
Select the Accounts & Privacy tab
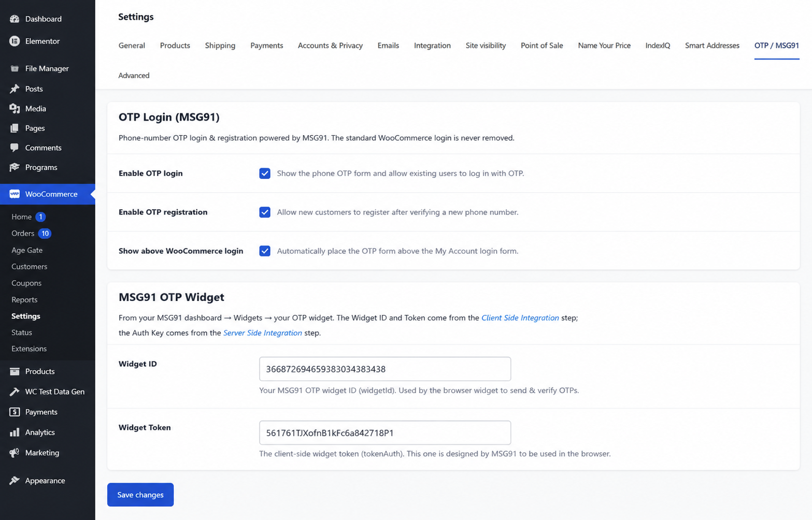(x=330, y=46)
